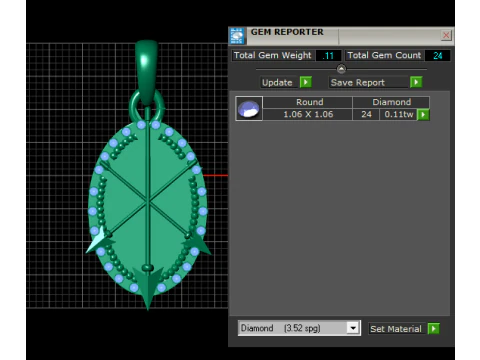480x360 pixels.
Task: Click the Total Gem Weight value field
Action: [x=328, y=55]
